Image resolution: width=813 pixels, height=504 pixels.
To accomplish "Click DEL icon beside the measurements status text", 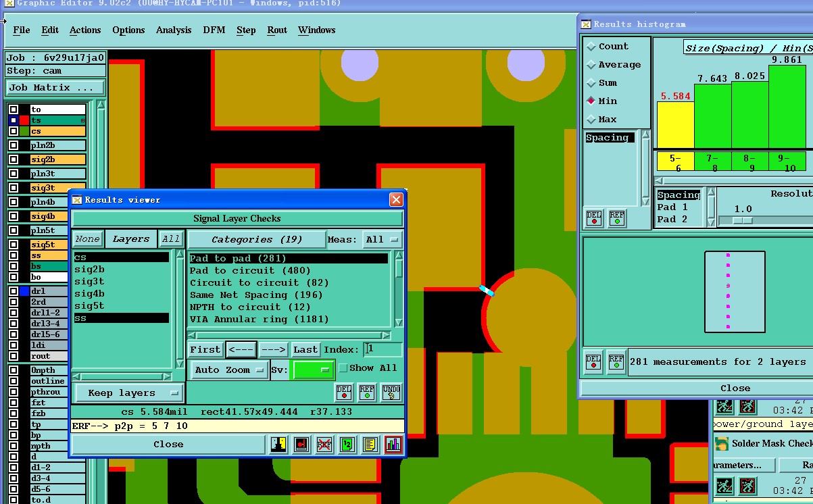I will point(593,362).
